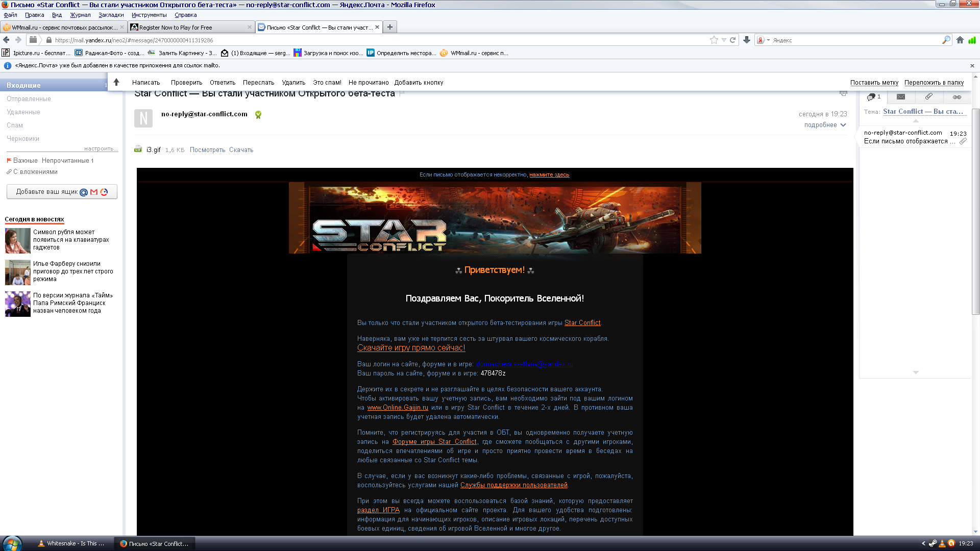
Task: Open the browser home page icon
Action: tap(960, 40)
